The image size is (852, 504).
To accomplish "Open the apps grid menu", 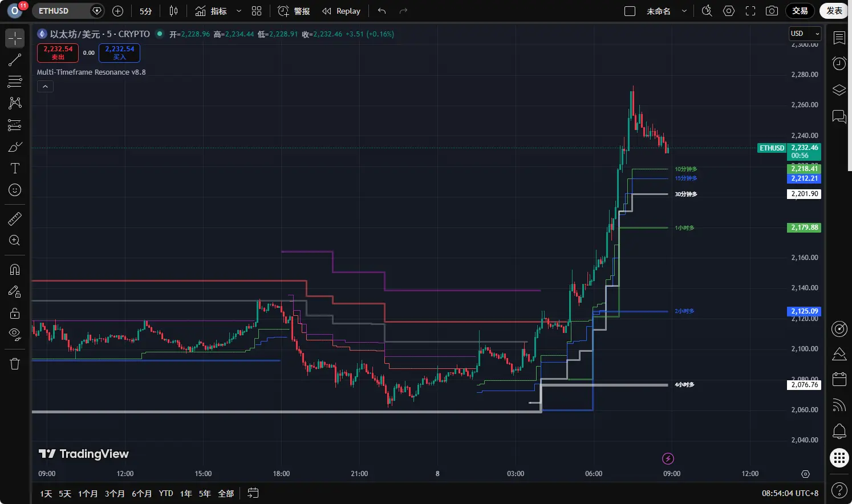I will point(839,458).
